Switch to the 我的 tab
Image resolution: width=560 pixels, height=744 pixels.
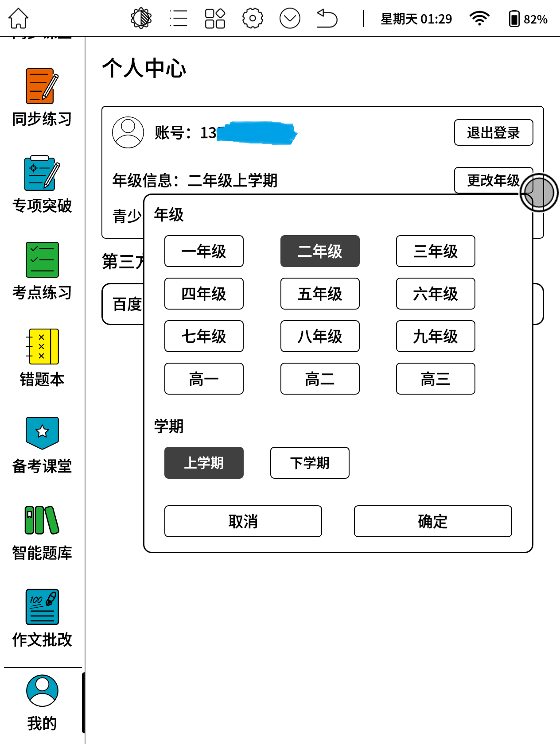tap(42, 703)
